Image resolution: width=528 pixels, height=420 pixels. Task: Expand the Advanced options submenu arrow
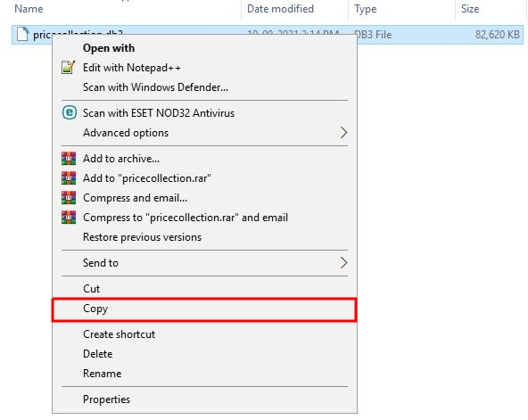(343, 133)
